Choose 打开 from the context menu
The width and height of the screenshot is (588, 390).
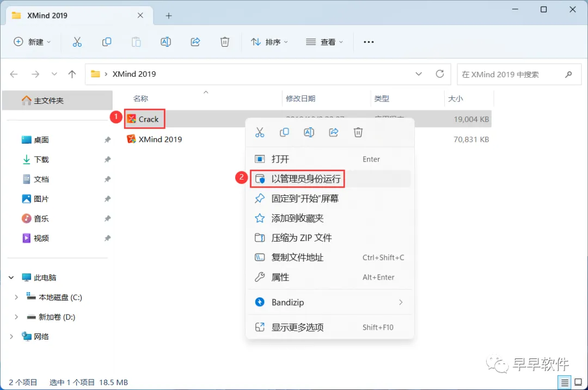(x=330, y=159)
